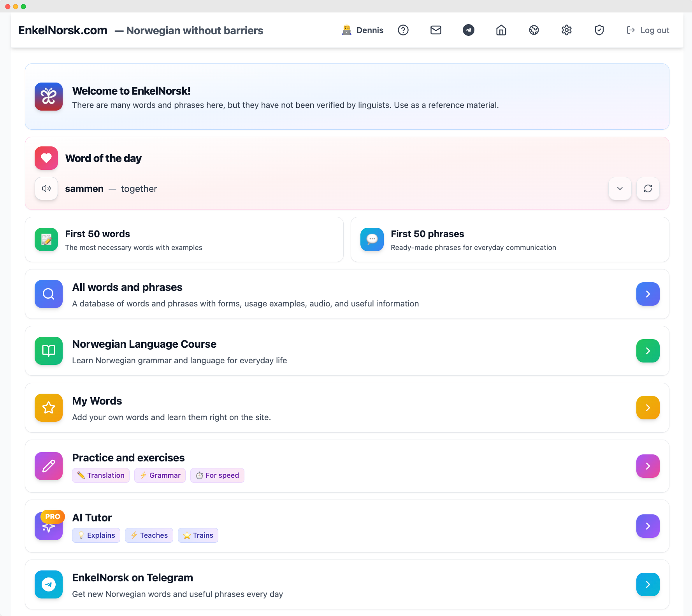This screenshot has width=692, height=616.
Task: Choose the For speed exercise tag
Action: tap(217, 475)
